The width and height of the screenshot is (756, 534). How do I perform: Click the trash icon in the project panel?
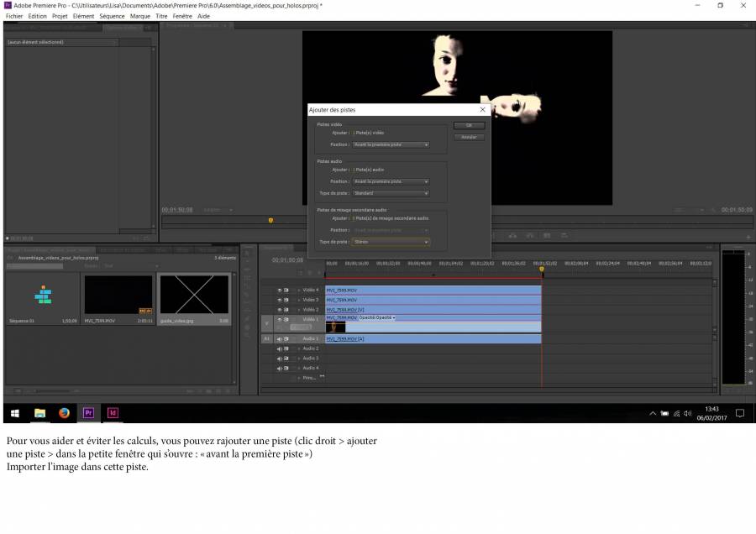point(229,390)
